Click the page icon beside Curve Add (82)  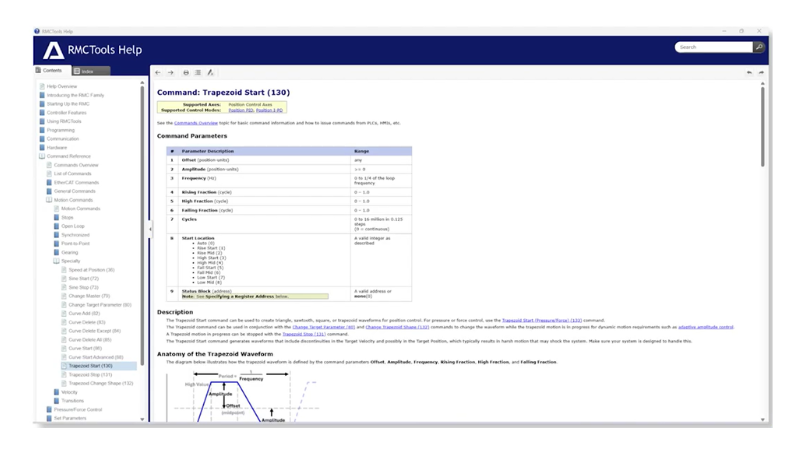point(64,313)
